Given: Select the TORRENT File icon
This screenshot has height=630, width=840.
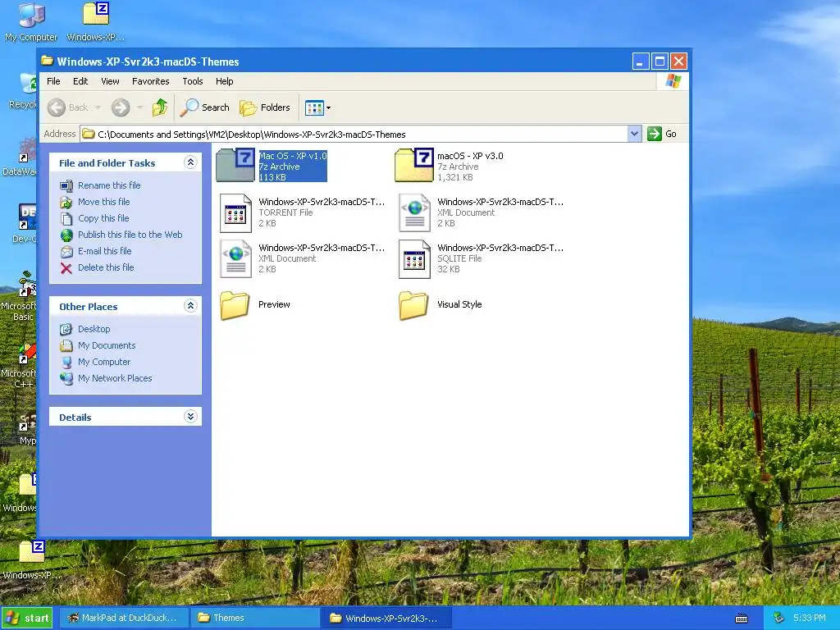Looking at the screenshot, I should tap(235, 212).
